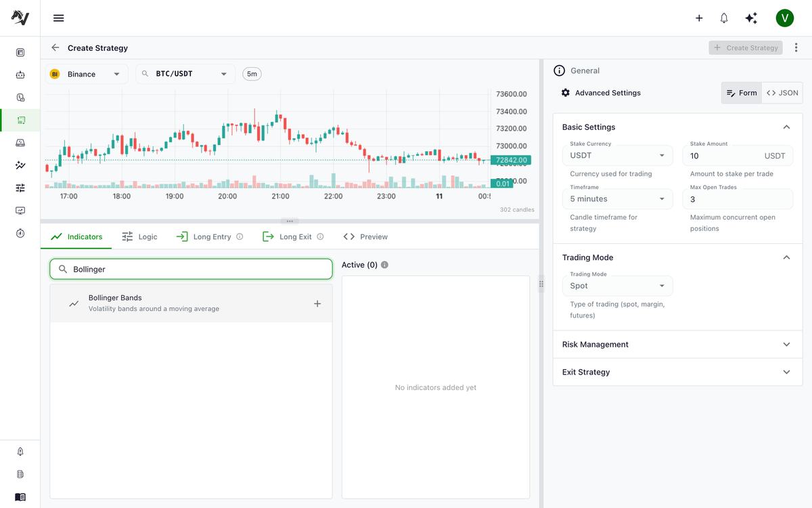Collapse the Trading Mode section

786,257
